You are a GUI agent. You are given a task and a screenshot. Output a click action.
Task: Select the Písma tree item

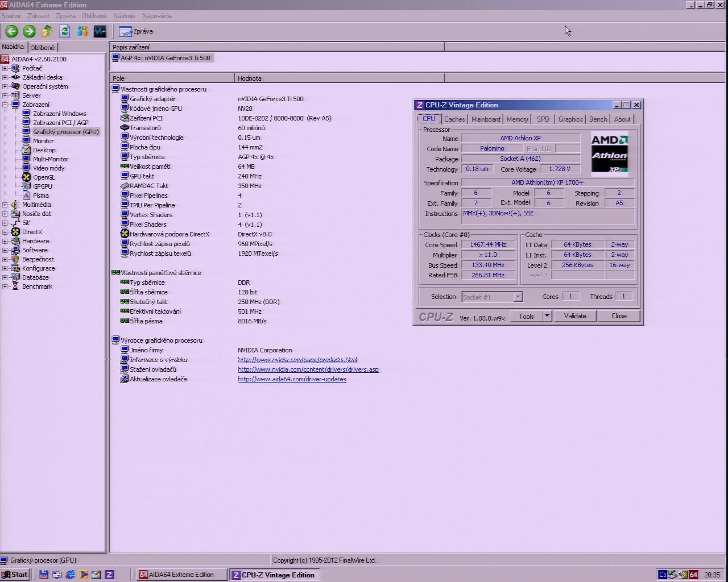point(41,196)
